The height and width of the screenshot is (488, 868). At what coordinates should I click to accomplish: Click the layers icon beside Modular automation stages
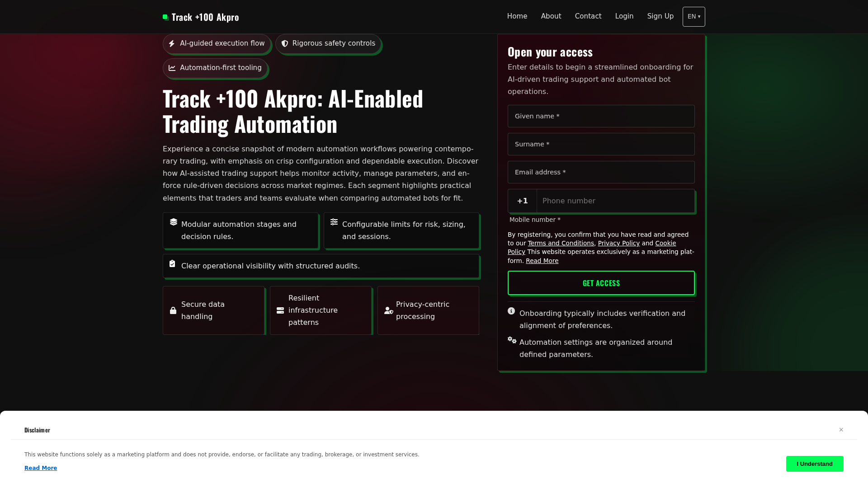click(174, 222)
